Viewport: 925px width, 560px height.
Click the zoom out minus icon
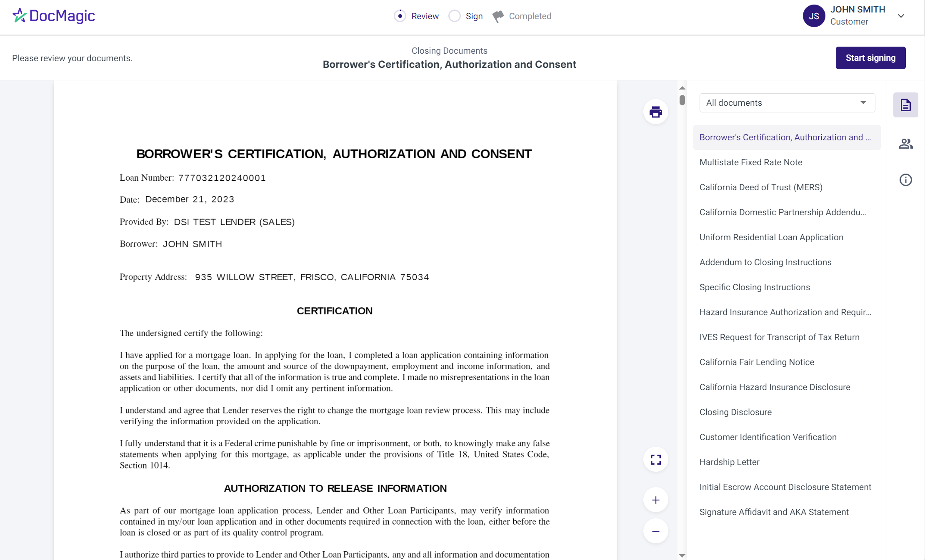click(x=656, y=531)
